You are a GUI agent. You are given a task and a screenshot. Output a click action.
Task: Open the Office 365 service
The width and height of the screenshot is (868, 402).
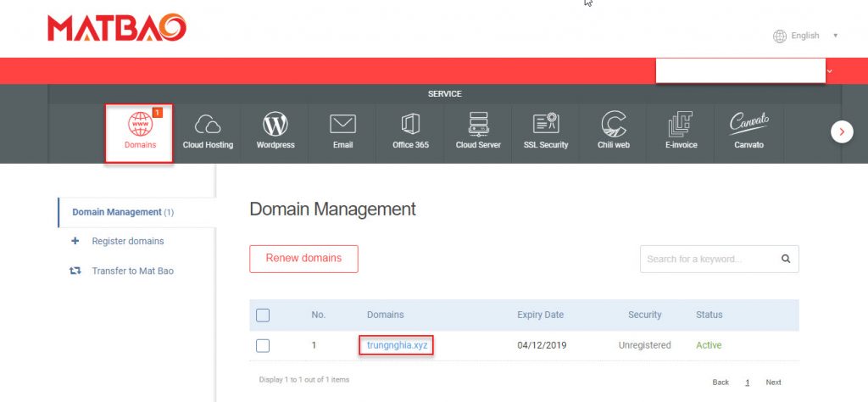(x=410, y=133)
